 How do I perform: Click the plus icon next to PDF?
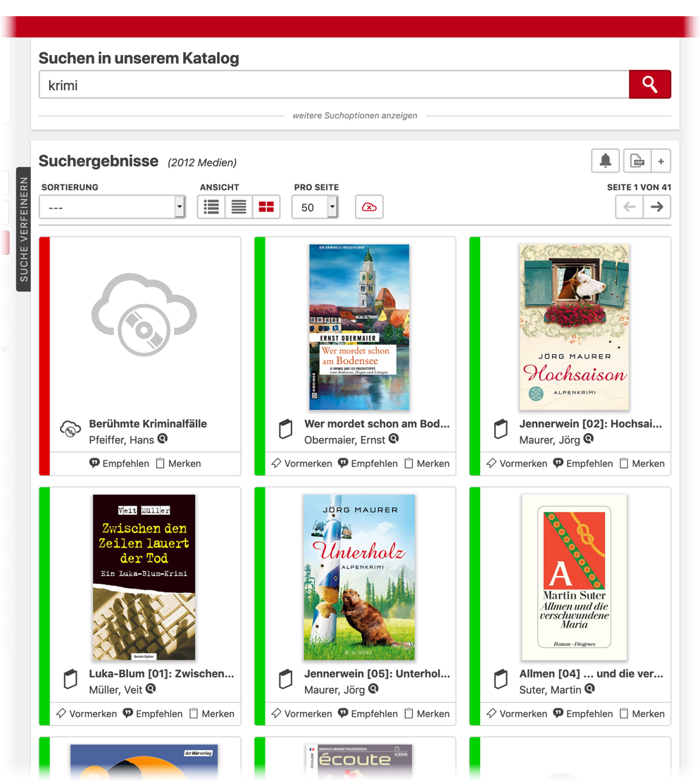(661, 161)
